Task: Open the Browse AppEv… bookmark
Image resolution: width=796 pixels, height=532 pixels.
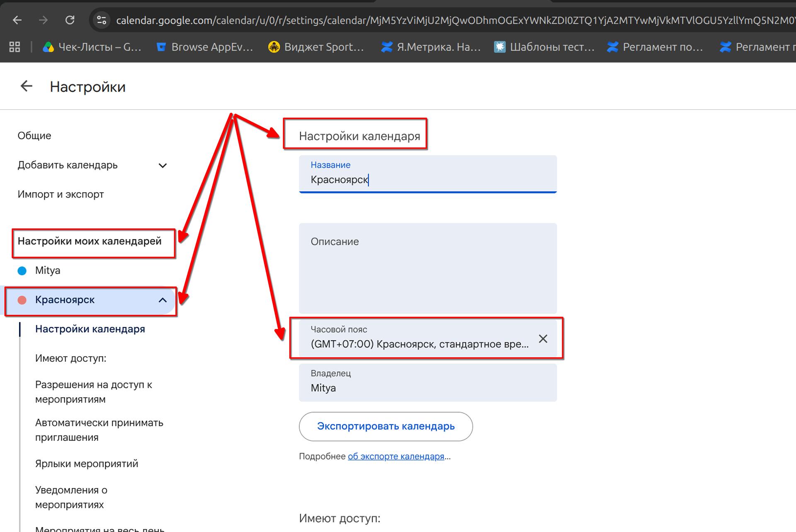Action: point(205,47)
